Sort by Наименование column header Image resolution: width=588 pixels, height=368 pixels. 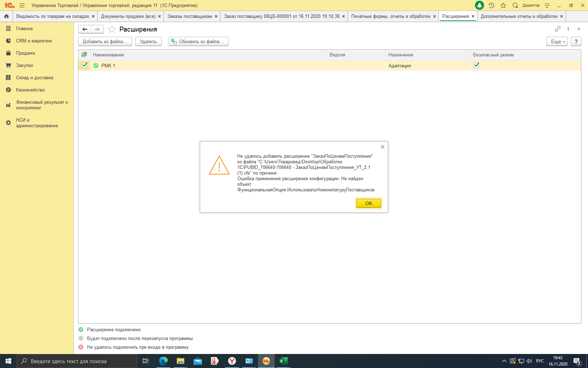pyautogui.click(x=208, y=55)
